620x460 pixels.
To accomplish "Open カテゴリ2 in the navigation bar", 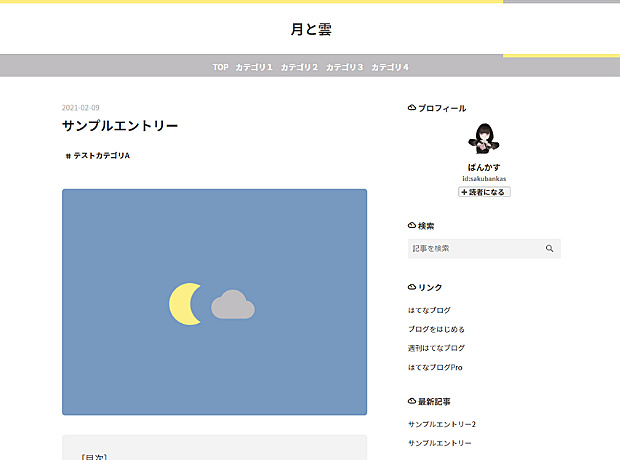I will tap(299, 67).
